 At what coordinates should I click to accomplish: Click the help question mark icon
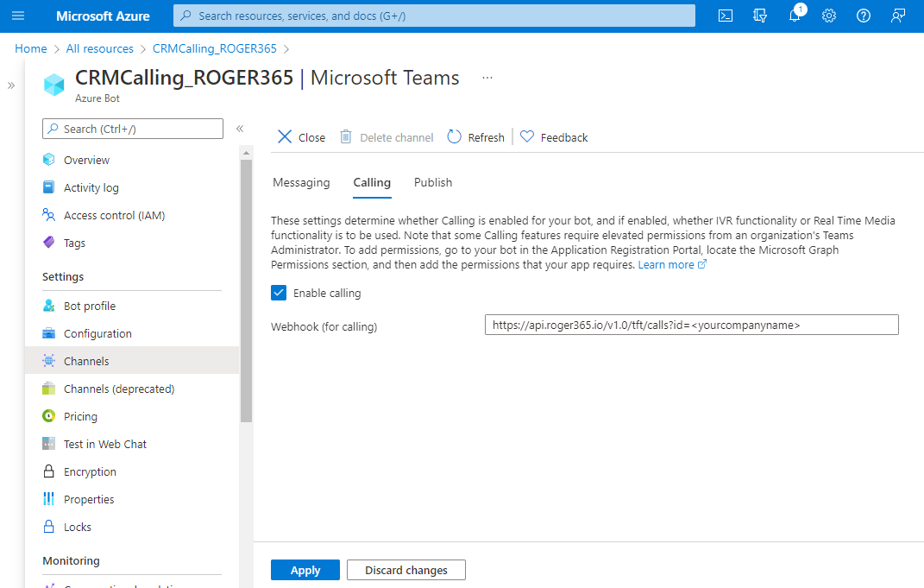pyautogui.click(x=864, y=16)
